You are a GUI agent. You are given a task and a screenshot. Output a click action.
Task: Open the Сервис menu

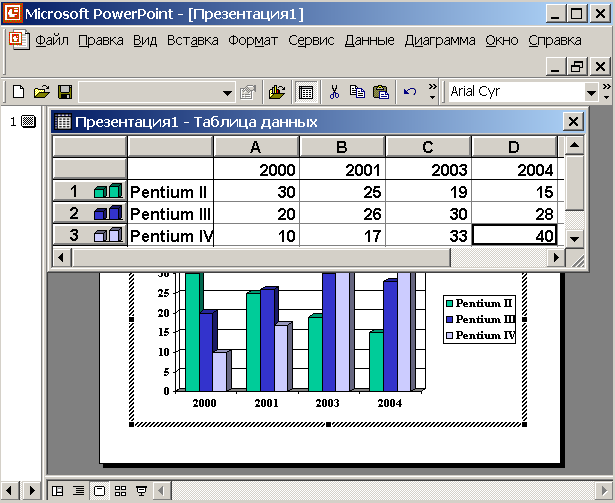pos(311,40)
